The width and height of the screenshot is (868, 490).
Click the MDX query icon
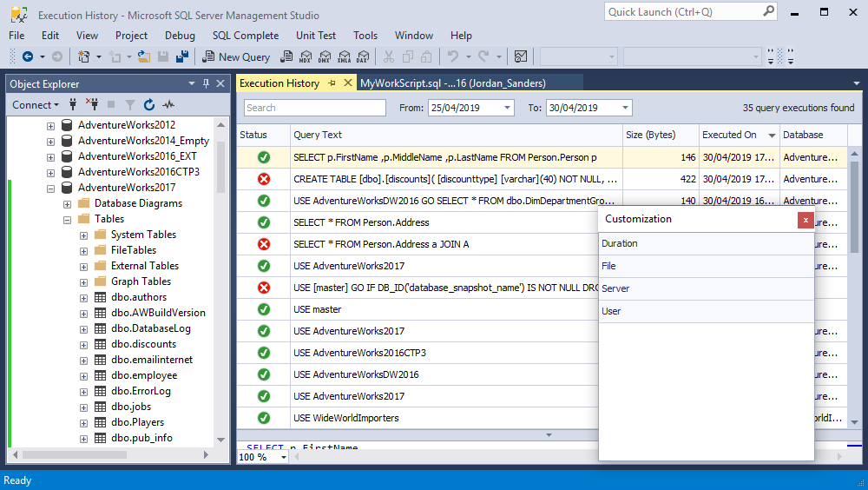306,56
